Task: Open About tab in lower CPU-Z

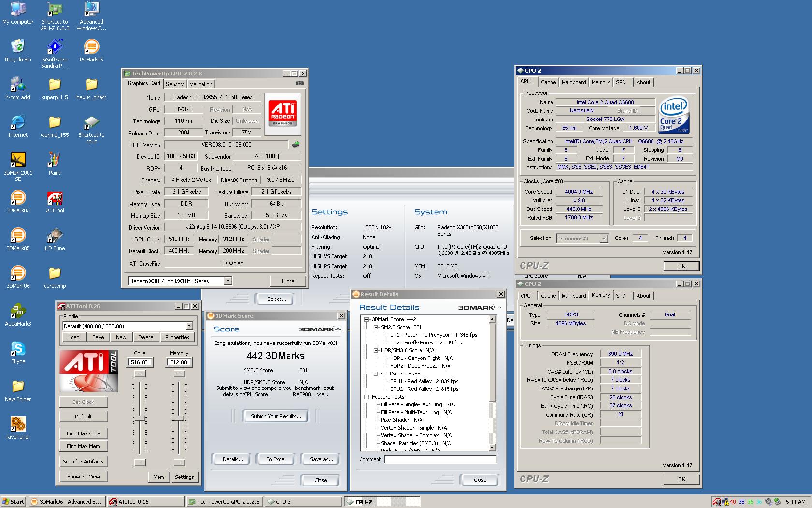Action: pyautogui.click(x=643, y=296)
